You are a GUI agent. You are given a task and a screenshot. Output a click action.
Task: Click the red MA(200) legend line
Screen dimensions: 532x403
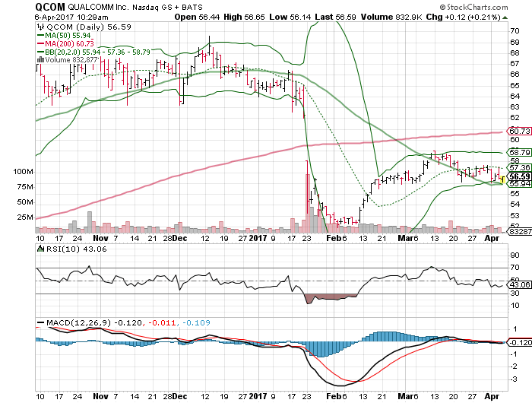(40, 43)
